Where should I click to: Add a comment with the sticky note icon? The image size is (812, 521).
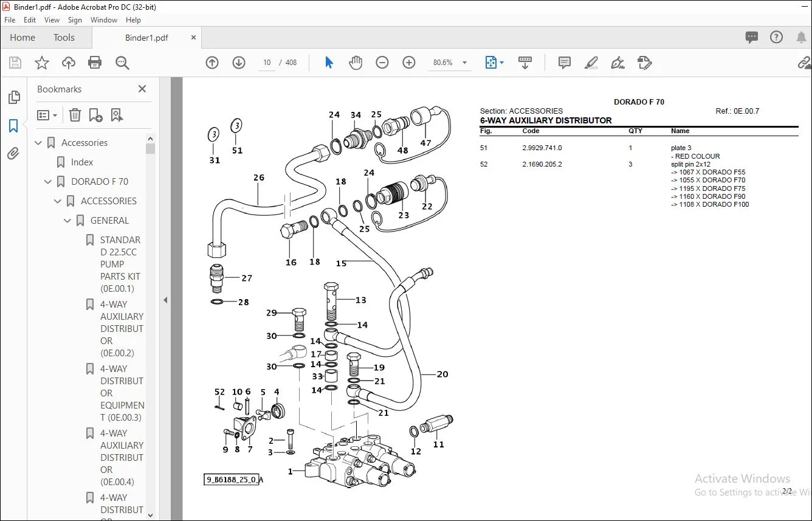pos(565,63)
